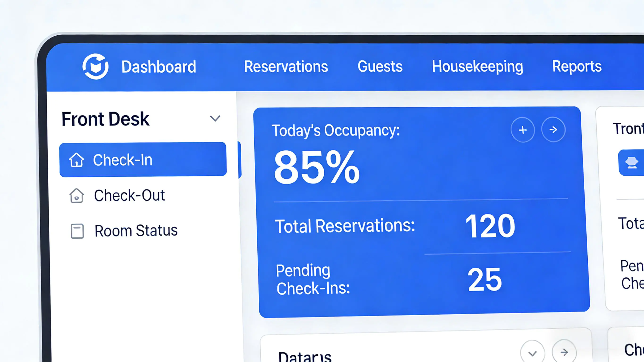Expand the bottom card's chevron-down button
The image size is (644, 362).
532,353
